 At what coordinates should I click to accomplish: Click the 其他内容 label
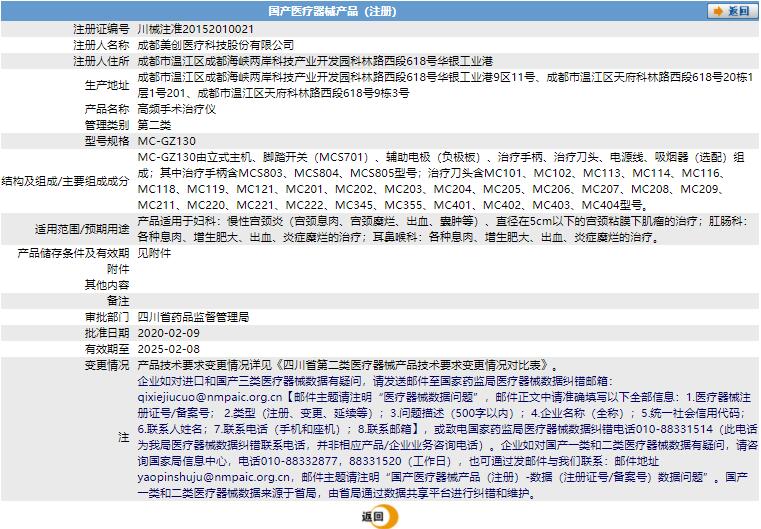(107, 285)
